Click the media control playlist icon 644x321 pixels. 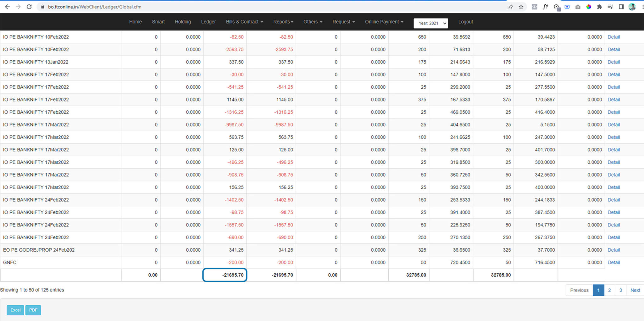click(610, 7)
